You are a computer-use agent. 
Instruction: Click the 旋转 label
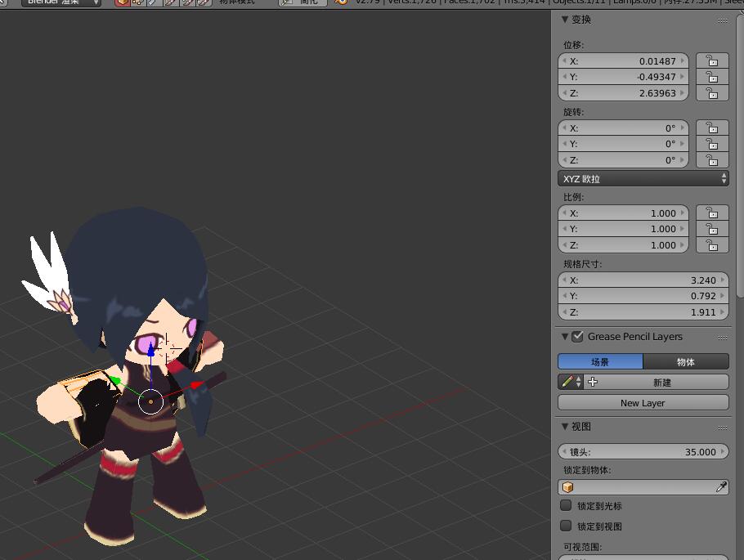574,112
